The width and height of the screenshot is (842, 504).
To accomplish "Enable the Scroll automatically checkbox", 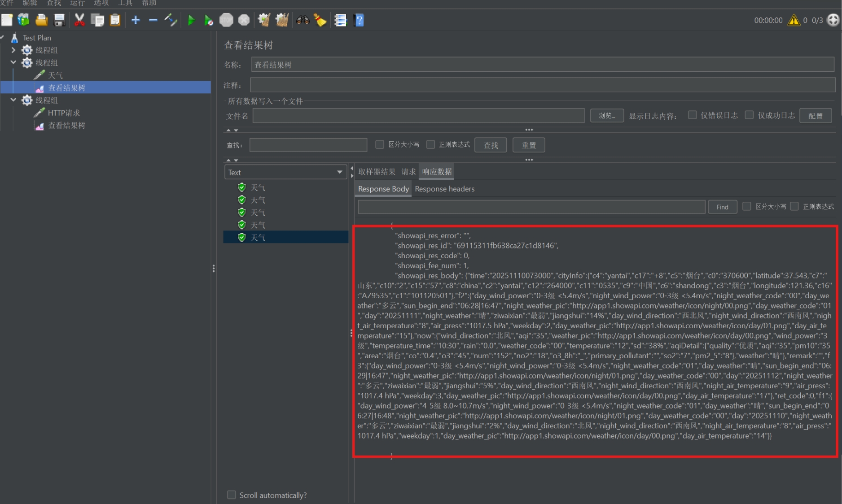I will coord(232,495).
